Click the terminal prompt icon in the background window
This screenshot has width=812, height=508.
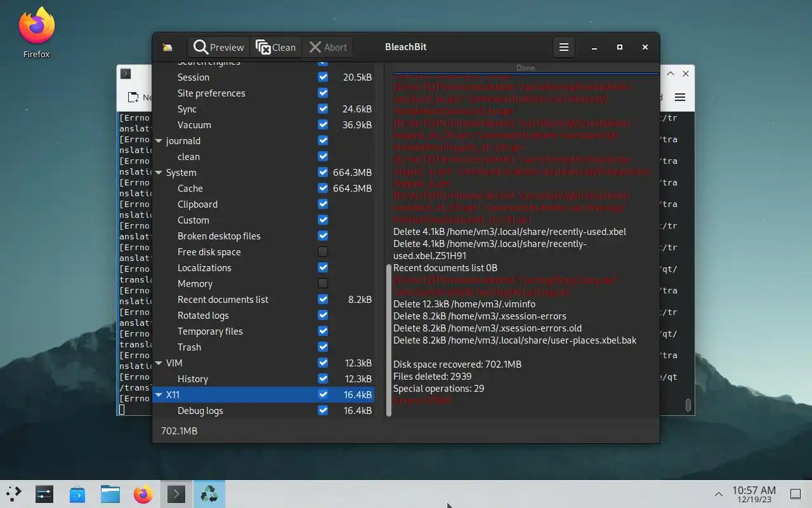point(126,74)
